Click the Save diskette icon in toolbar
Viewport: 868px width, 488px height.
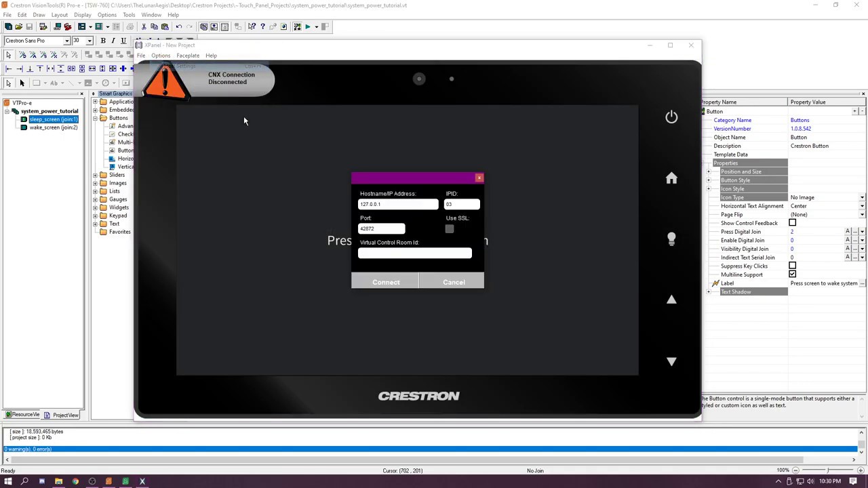pyautogui.click(x=29, y=26)
